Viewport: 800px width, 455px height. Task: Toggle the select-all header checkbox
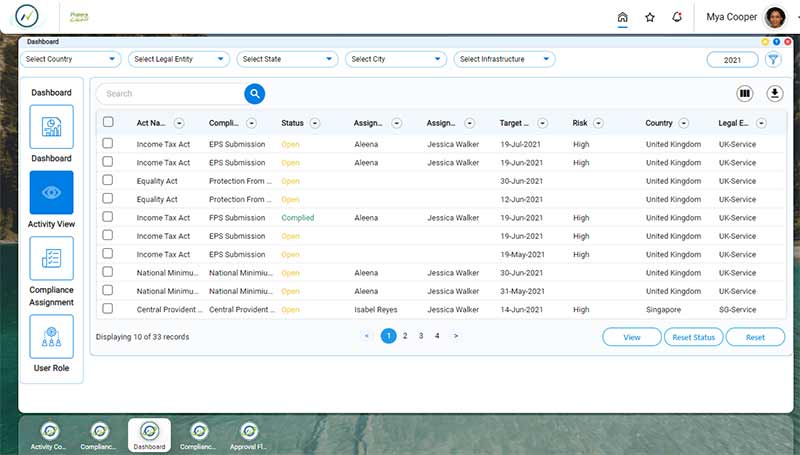pos(108,122)
